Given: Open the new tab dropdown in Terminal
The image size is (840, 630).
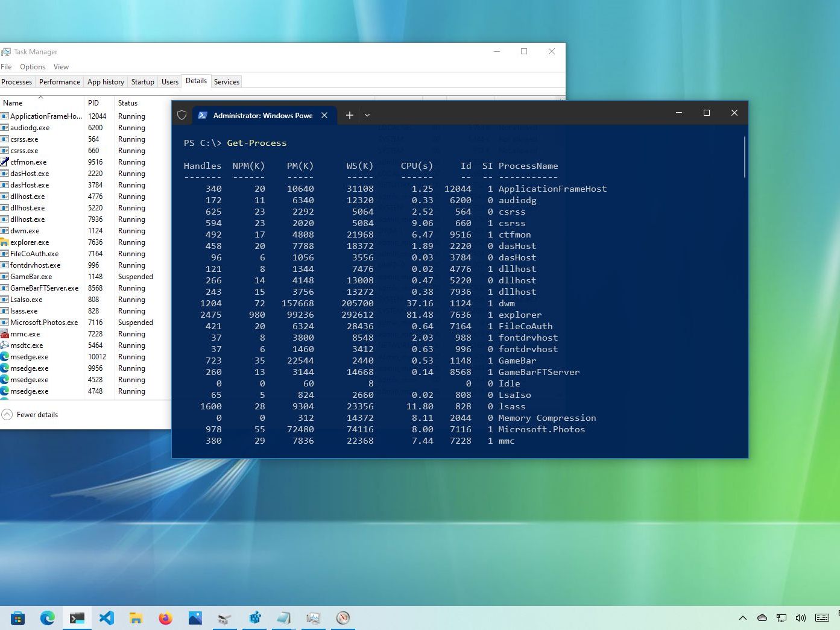Looking at the screenshot, I should click(367, 115).
